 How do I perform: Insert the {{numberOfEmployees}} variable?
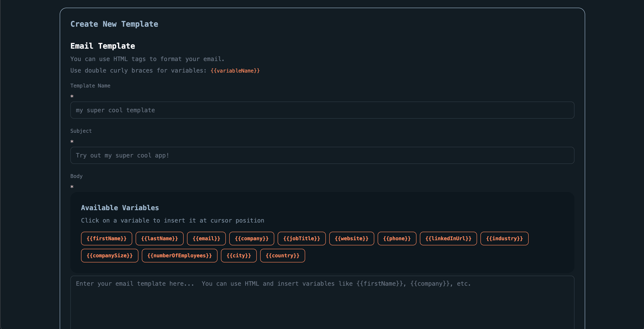180,255
